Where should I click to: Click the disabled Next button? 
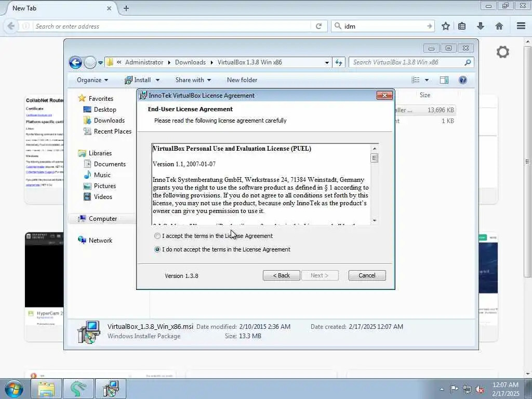[320, 275]
